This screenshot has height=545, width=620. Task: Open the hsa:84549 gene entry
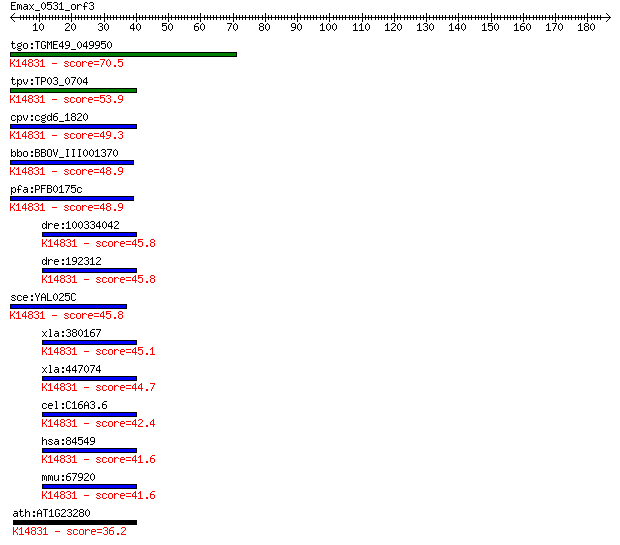[68, 441]
